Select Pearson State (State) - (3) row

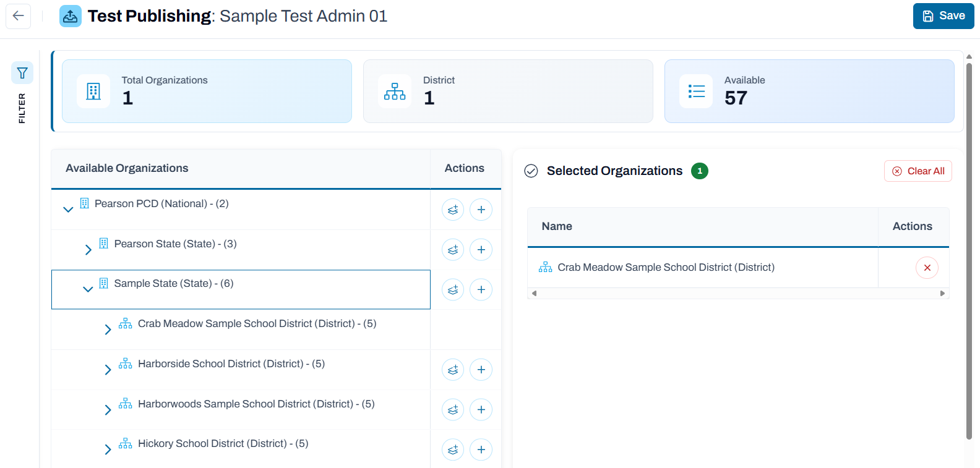pyautogui.click(x=241, y=250)
